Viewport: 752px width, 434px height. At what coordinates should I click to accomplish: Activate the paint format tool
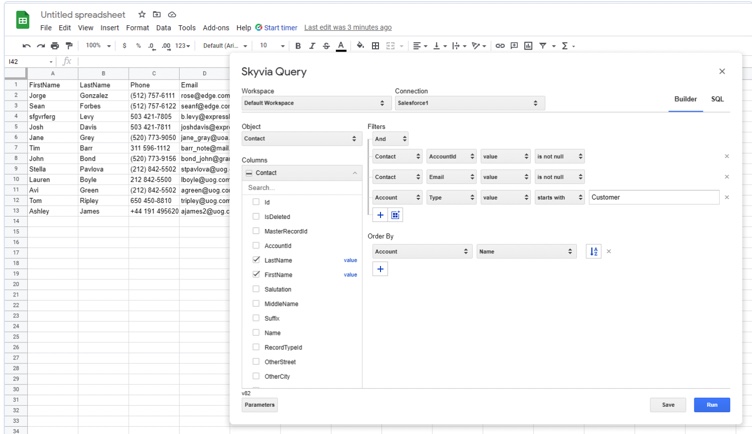69,46
